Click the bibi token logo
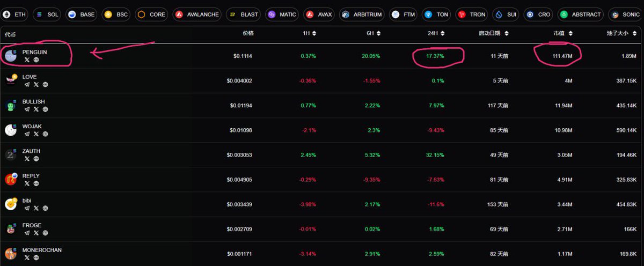 [11, 204]
